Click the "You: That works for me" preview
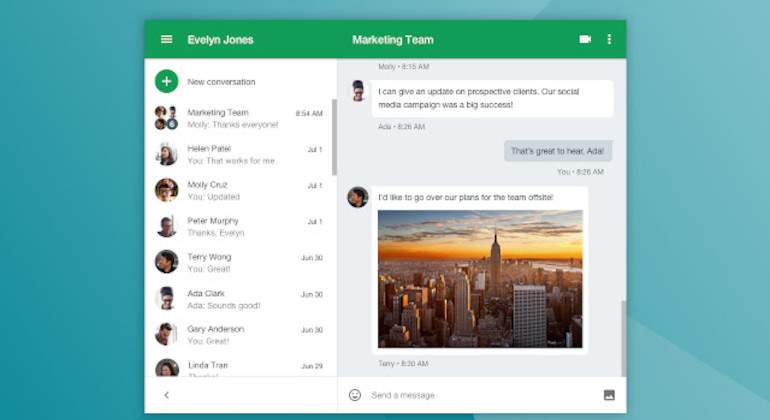Image resolution: width=770 pixels, height=420 pixels. point(231,161)
